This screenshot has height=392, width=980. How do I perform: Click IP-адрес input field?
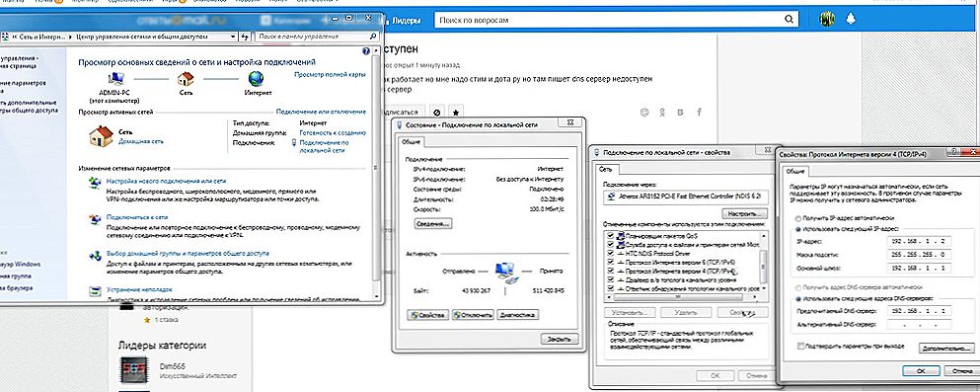(x=919, y=241)
